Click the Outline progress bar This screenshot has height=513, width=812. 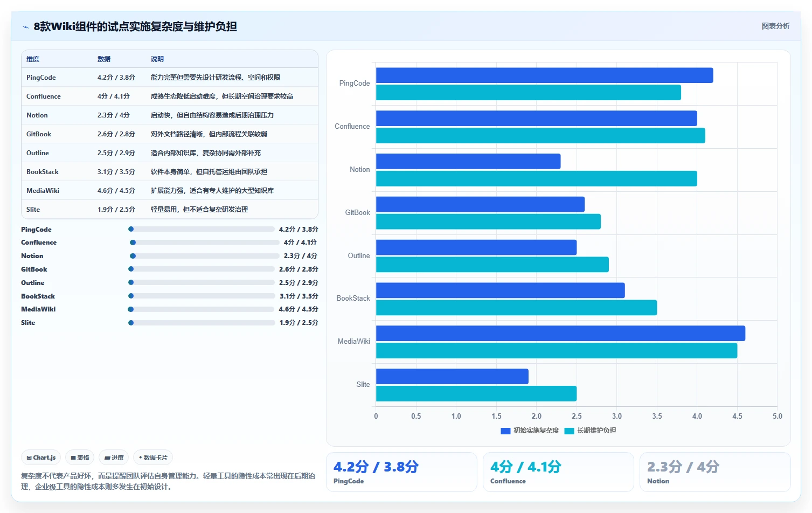202,282
